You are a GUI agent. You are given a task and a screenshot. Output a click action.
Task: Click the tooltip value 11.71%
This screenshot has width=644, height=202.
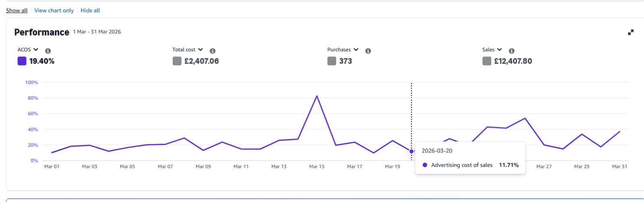[509, 165]
